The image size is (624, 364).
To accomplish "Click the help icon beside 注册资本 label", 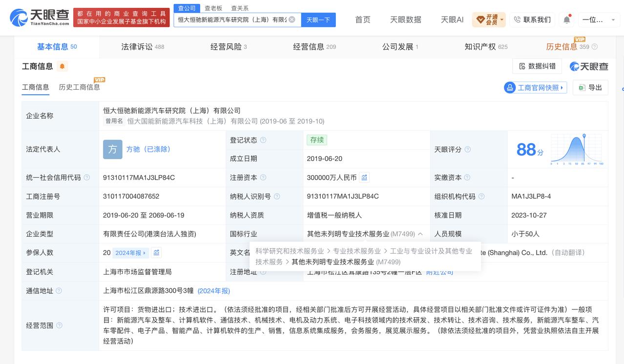I will [263, 178].
